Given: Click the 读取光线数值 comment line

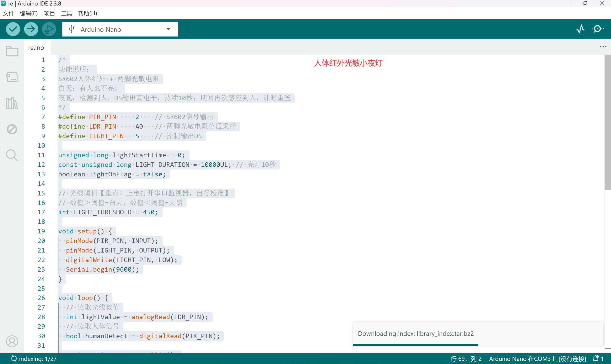Looking at the screenshot, I should click(93, 308).
